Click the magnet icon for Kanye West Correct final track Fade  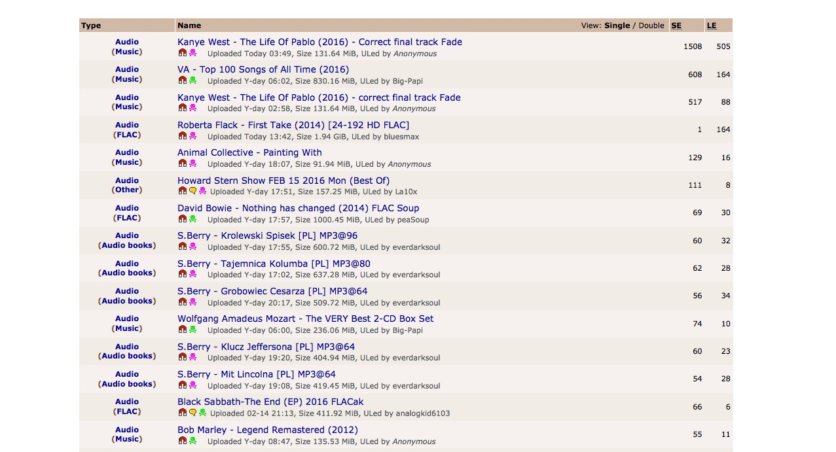tap(182, 53)
